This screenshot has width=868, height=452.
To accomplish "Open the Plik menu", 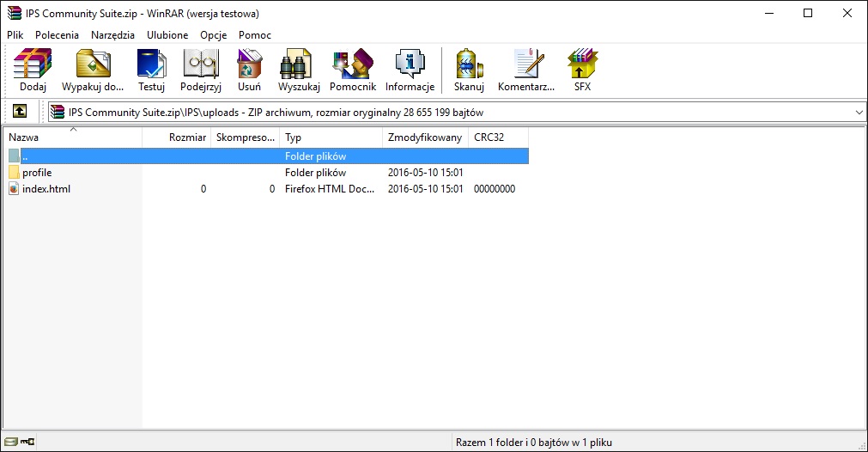I will pyautogui.click(x=15, y=35).
